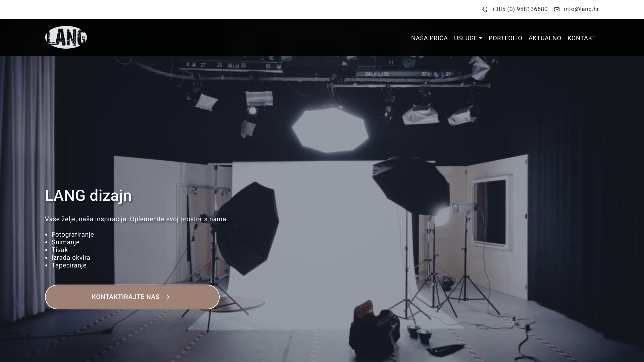The width and height of the screenshot is (644, 362).
Task: Navigate to KONTAKT in the navbar
Action: [582, 38]
